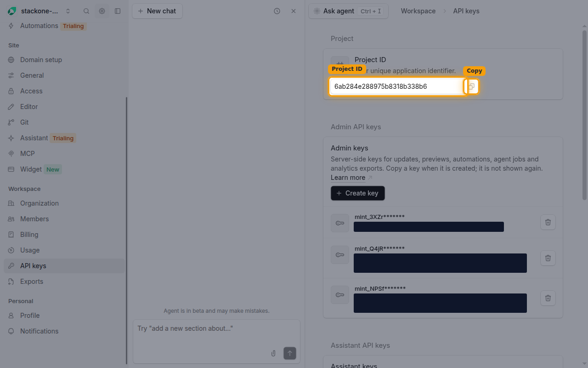Copy the Project ID value

(471, 86)
